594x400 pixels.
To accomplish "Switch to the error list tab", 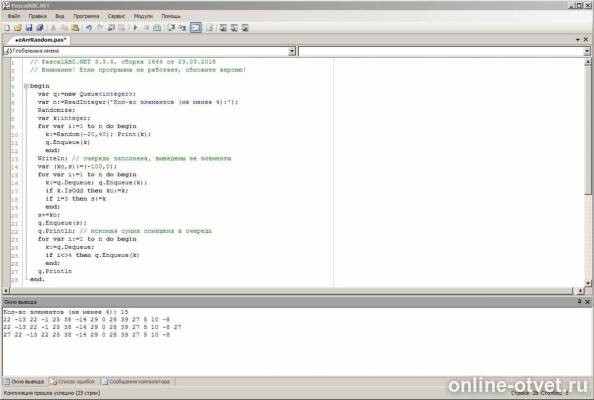I will pyautogui.click(x=73, y=381).
